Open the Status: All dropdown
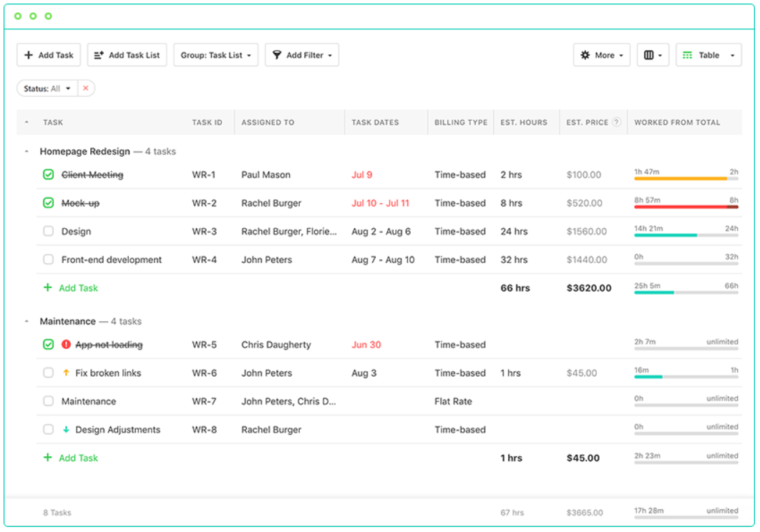Screen dimensions: 760x532 [x=47, y=88]
